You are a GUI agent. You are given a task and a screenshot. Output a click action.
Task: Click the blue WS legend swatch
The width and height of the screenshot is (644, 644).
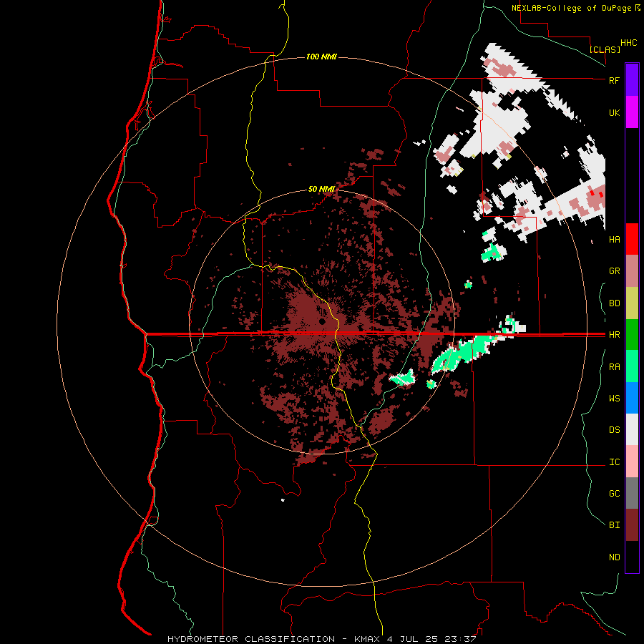(632, 398)
